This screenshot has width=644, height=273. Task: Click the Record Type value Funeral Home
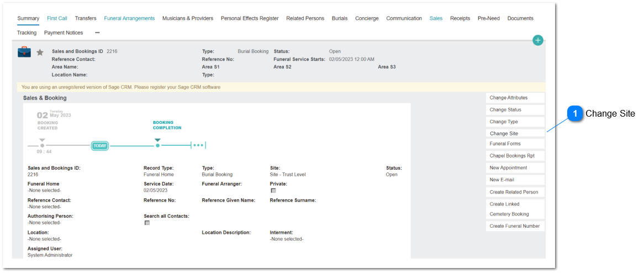pyautogui.click(x=159, y=174)
